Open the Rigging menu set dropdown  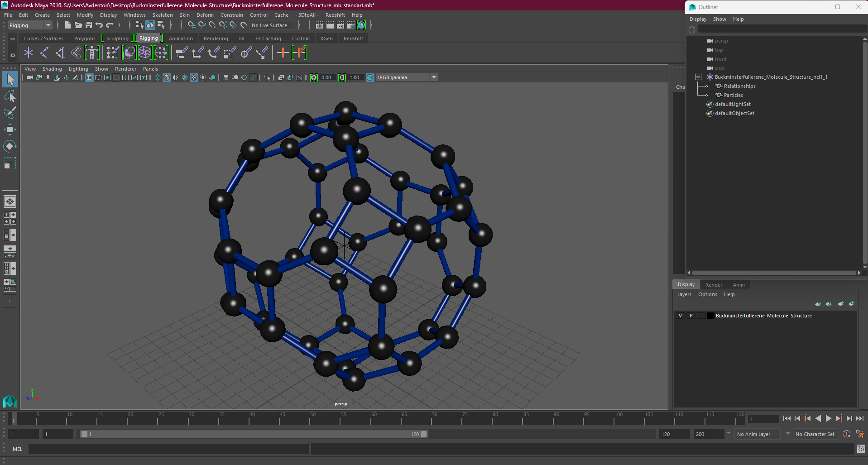[30, 25]
